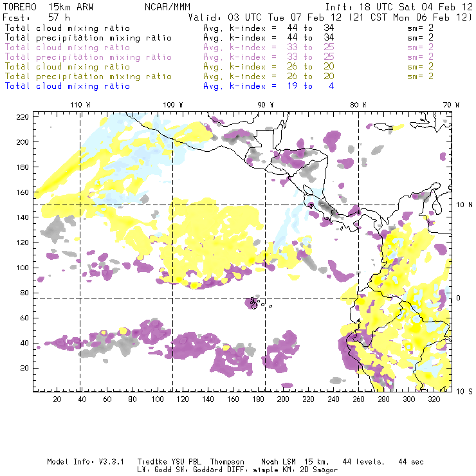
Task: Select the "Thompson" footer text
Action: 227,462
